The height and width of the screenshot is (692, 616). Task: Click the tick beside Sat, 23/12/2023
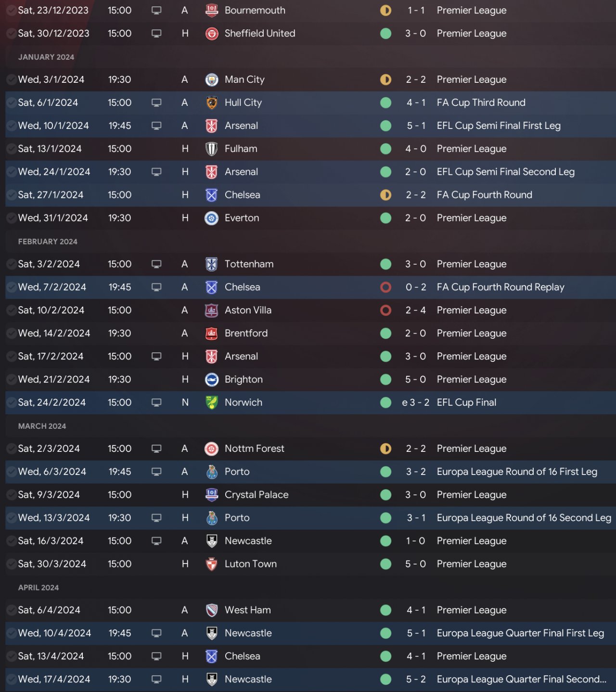[11, 11]
